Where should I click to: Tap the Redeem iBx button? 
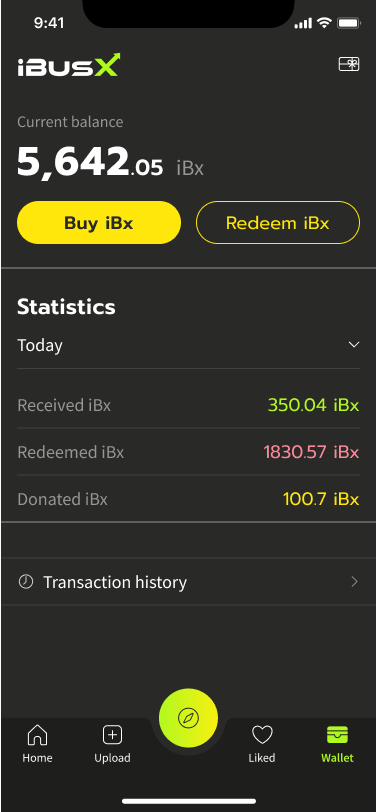point(278,223)
